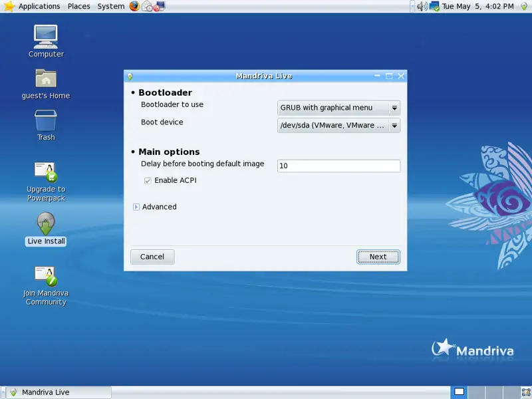This screenshot has width=532, height=399.
Task: Launch Firefox from the top panel
Action: coord(134,6)
